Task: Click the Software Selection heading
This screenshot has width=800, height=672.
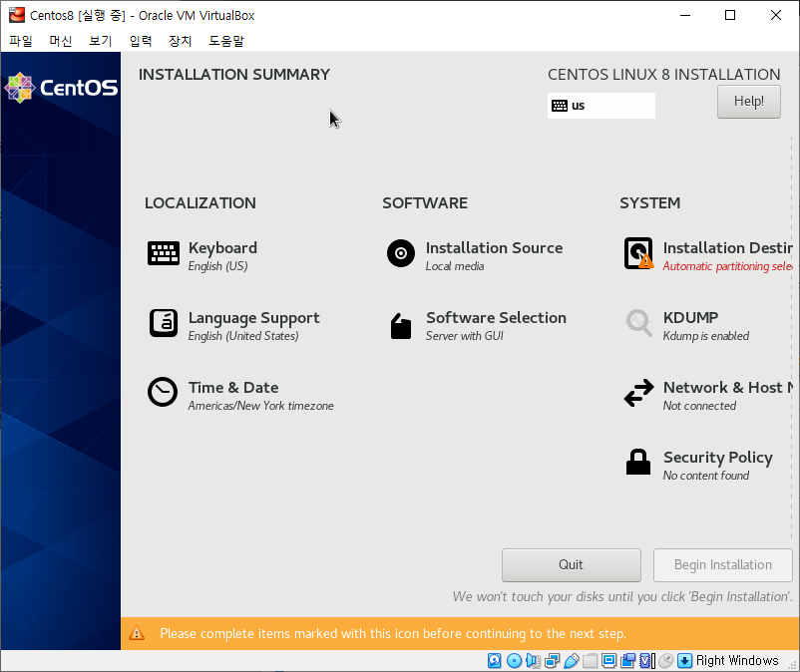Action: tap(496, 318)
